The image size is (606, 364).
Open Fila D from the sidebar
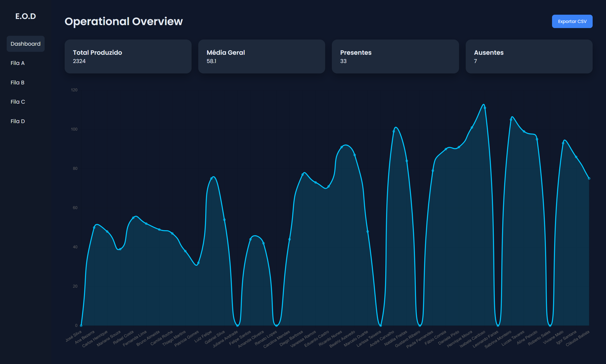click(x=18, y=121)
